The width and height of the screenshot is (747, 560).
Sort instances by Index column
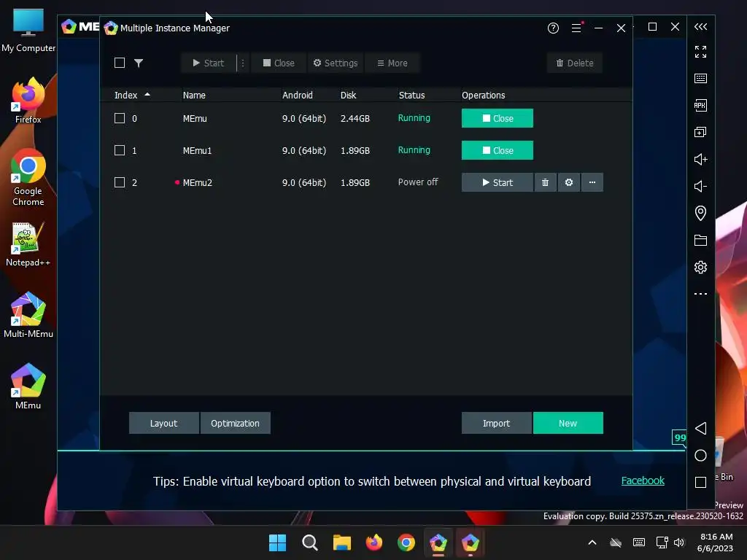pos(132,96)
